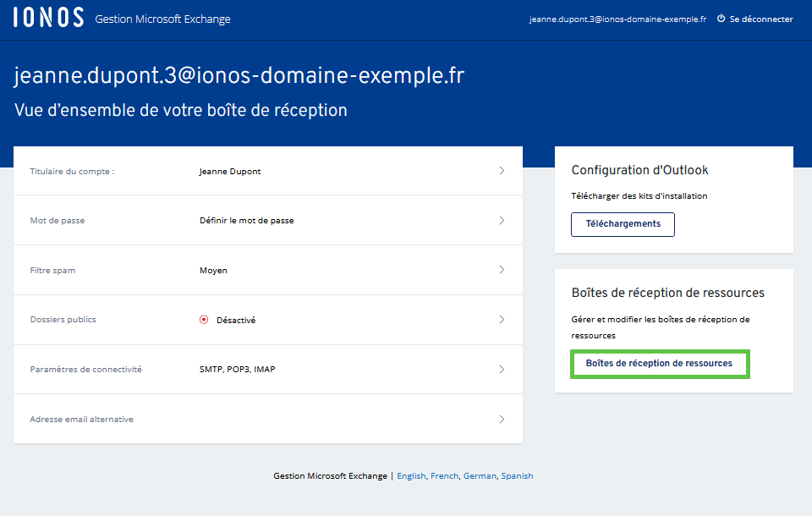The width and height of the screenshot is (812, 516).
Task: Click the power icon beside Se déconnecter
Action: pos(721,19)
